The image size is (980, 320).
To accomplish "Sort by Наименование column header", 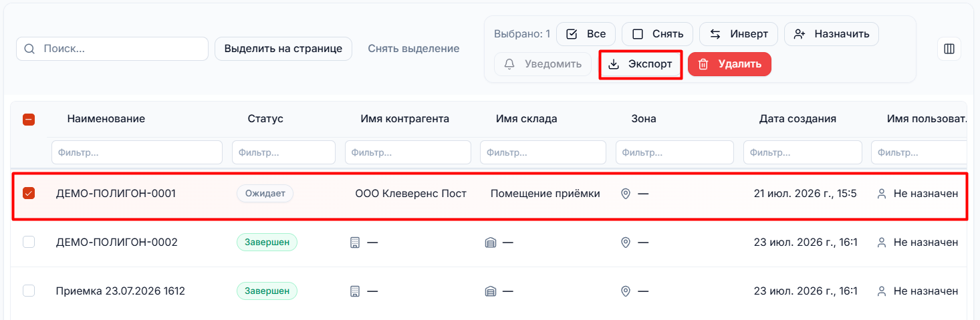I will pyautogui.click(x=106, y=119).
